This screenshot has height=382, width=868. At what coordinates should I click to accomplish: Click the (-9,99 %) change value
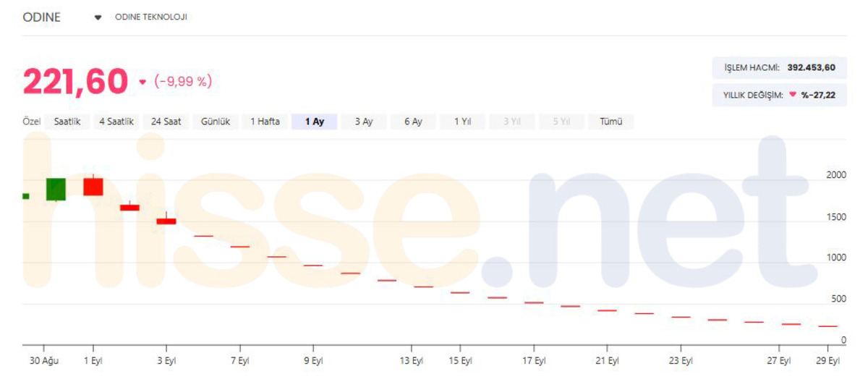[183, 82]
